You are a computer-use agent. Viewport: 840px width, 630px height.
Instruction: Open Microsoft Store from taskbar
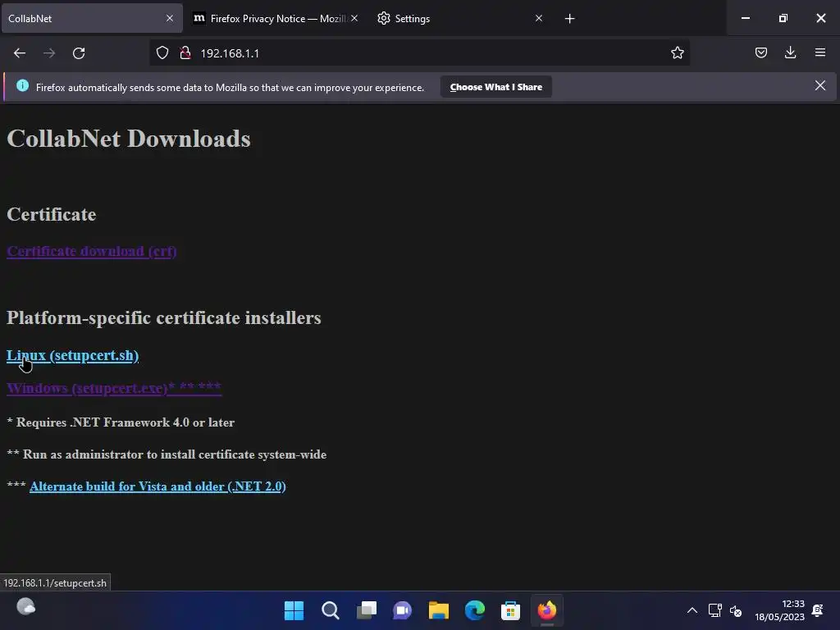[x=510, y=610]
